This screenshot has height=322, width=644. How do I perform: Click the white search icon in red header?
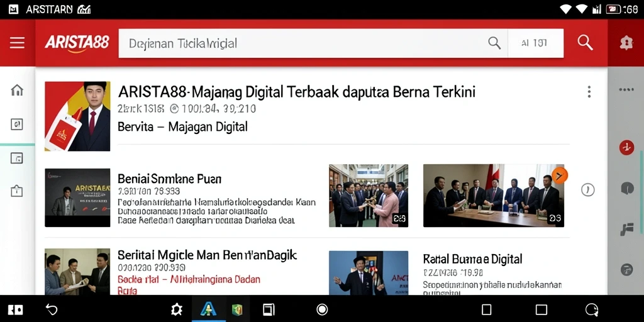(585, 42)
